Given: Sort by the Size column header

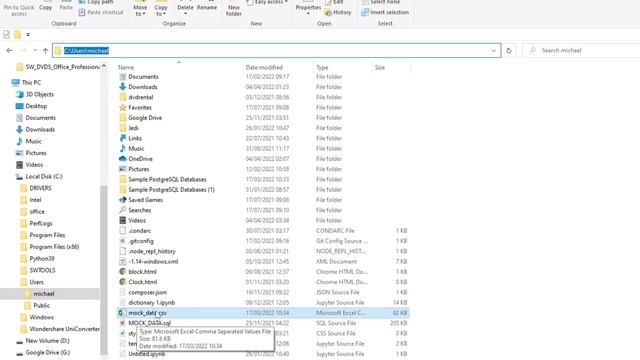Looking at the screenshot, I should 380,67.
